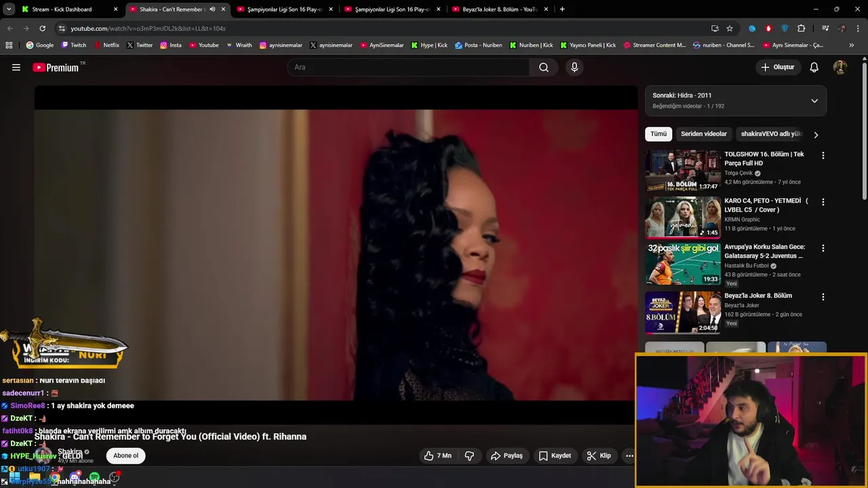The height and width of the screenshot is (488, 868).
Task: Open options for Beyaz'la Joker 8. Bölüm
Action: pyautogui.click(x=823, y=297)
